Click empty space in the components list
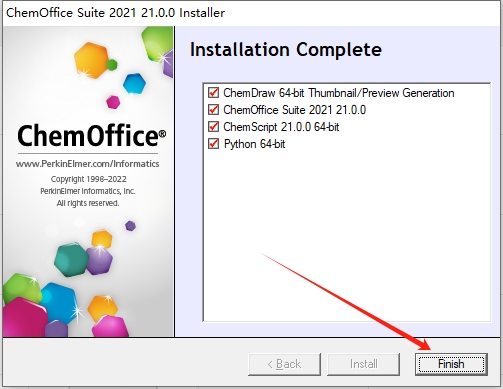Screen dimensions: 503x389 point(347,233)
